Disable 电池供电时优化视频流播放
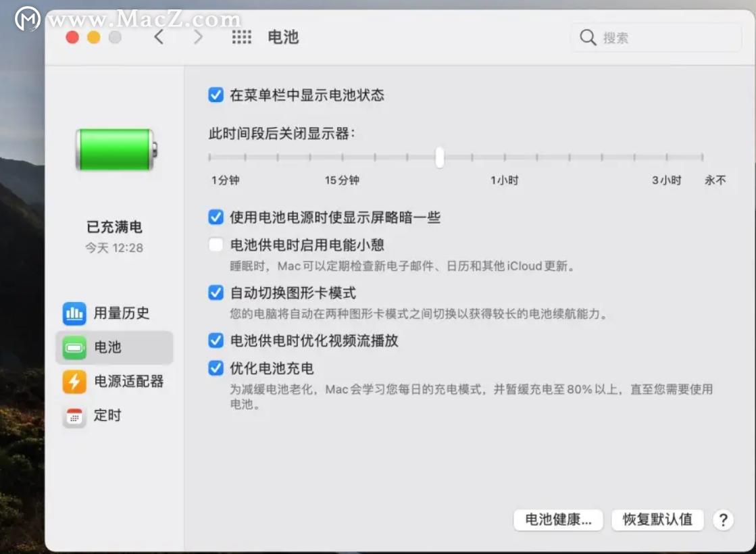 tap(216, 341)
